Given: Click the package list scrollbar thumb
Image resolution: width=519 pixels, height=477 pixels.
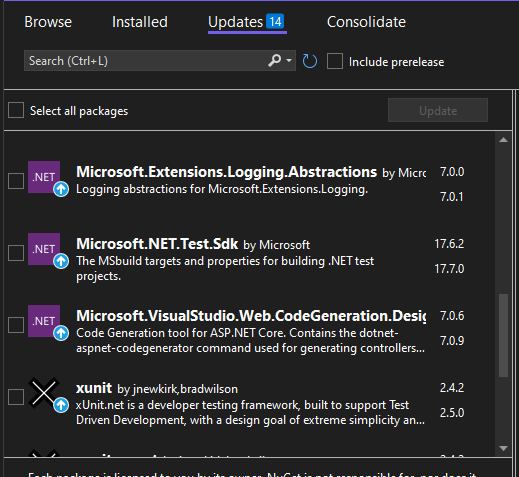Looking at the screenshot, I should coord(503,335).
